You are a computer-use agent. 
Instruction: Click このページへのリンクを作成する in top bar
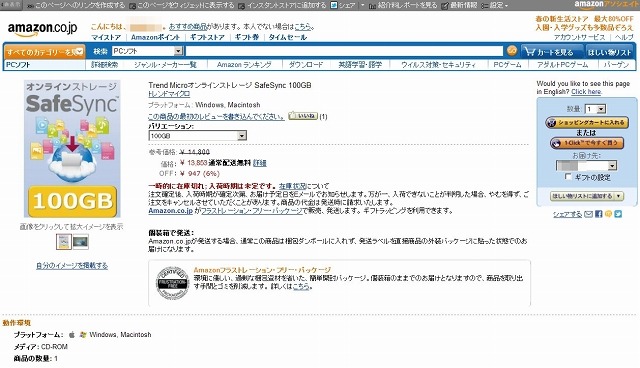pyautogui.click(x=76, y=5)
